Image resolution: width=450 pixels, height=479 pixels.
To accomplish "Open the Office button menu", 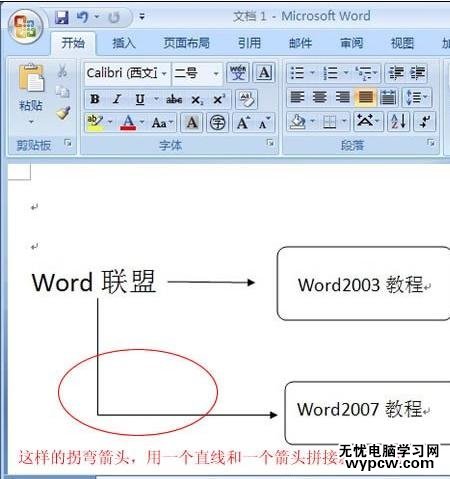I will click(x=26, y=27).
